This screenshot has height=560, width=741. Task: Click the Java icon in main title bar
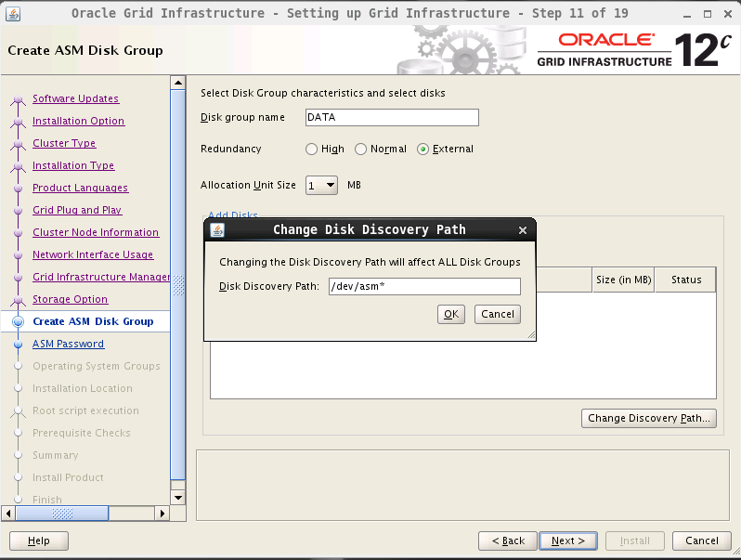(x=13, y=13)
